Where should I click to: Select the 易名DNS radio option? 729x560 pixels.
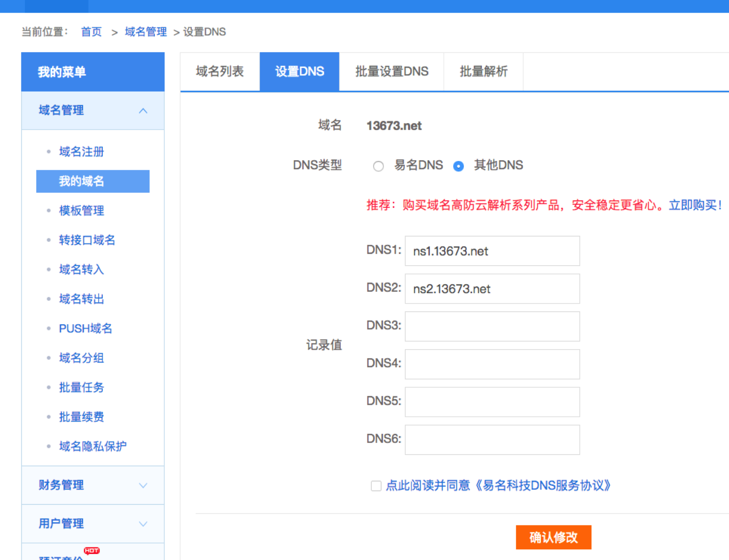click(378, 166)
